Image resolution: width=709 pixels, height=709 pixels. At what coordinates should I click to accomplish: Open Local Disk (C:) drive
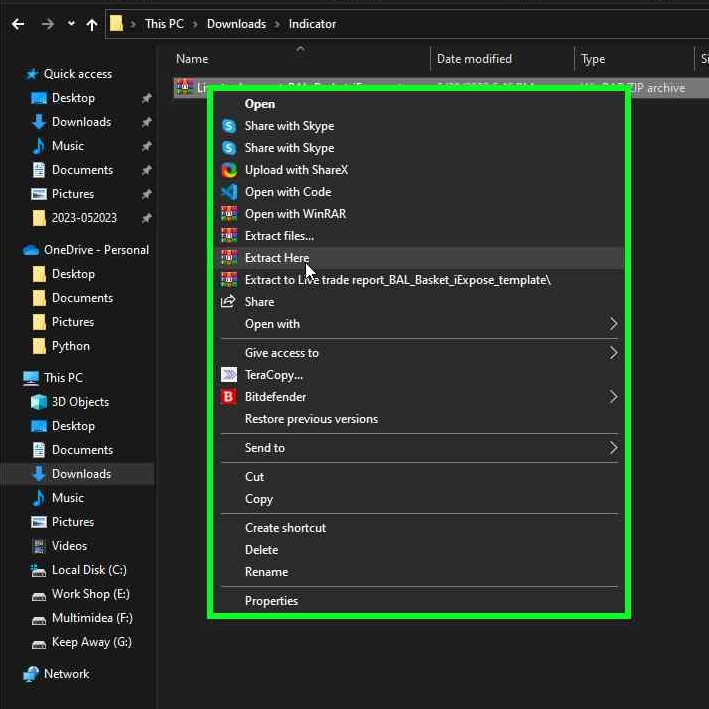(89, 569)
